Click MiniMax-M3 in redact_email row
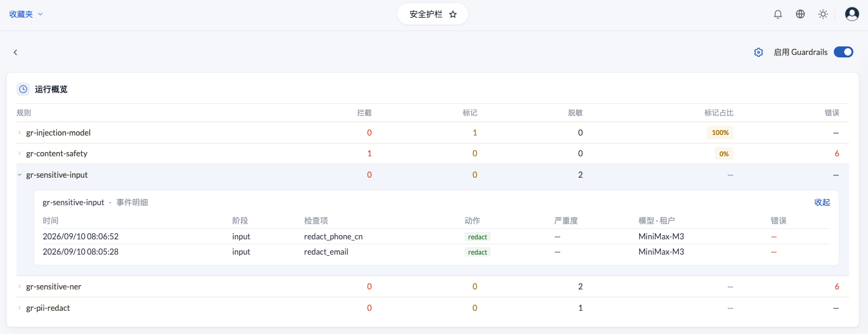 point(661,252)
